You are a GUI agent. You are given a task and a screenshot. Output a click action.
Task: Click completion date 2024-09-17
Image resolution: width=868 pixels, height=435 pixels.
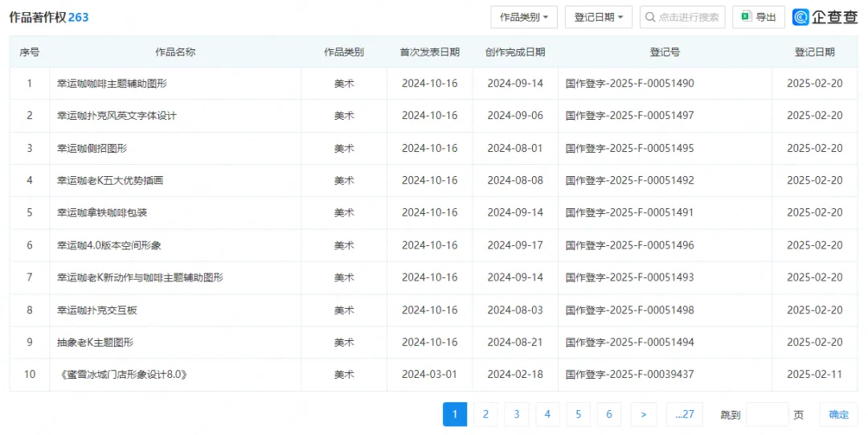[x=515, y=245]
